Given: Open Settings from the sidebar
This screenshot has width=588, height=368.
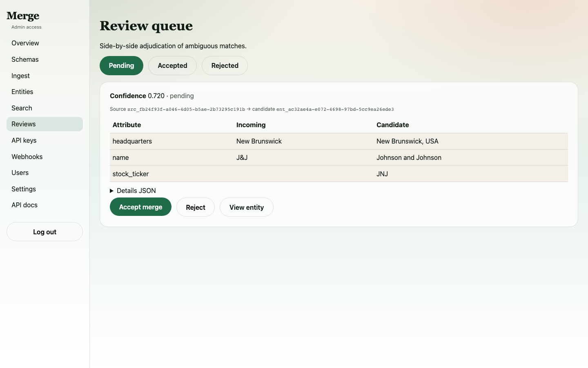Looking at the screenshot, I should [x=45, y=189].
